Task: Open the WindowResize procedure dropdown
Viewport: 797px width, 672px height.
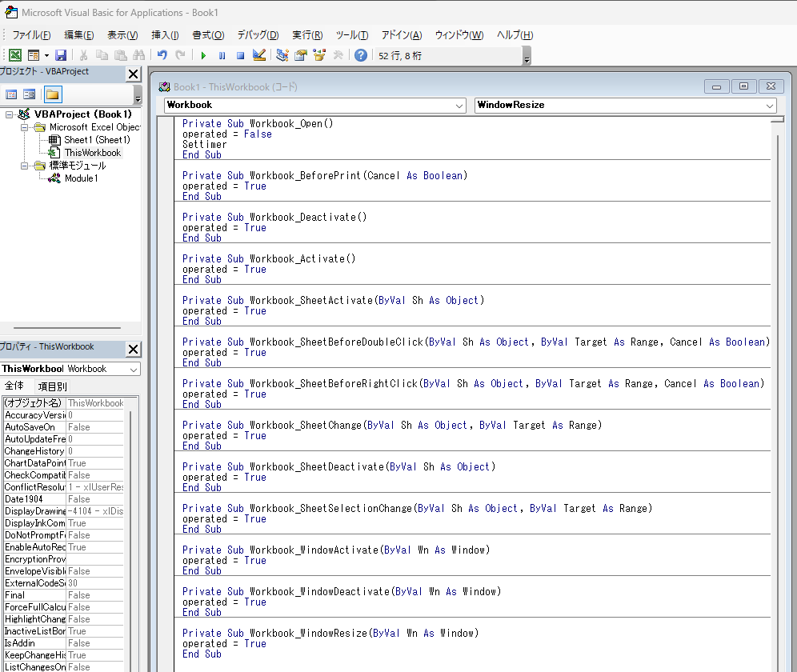Action: point(770,106)
